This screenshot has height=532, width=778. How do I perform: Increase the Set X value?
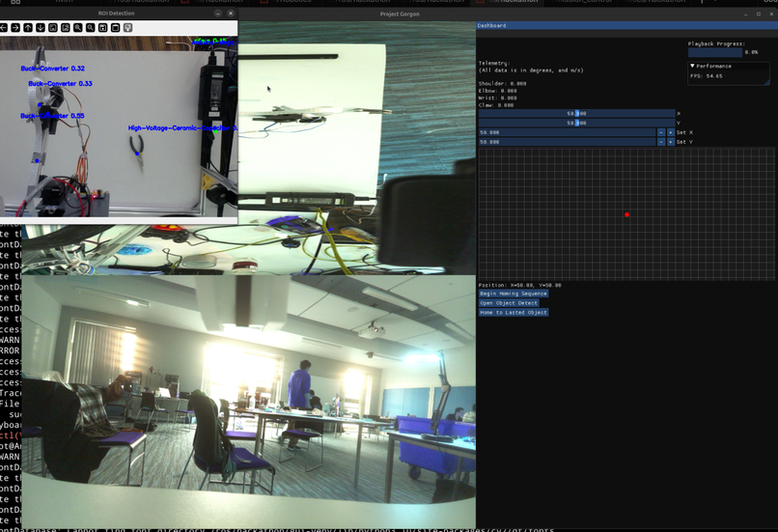tap(670, 132)
